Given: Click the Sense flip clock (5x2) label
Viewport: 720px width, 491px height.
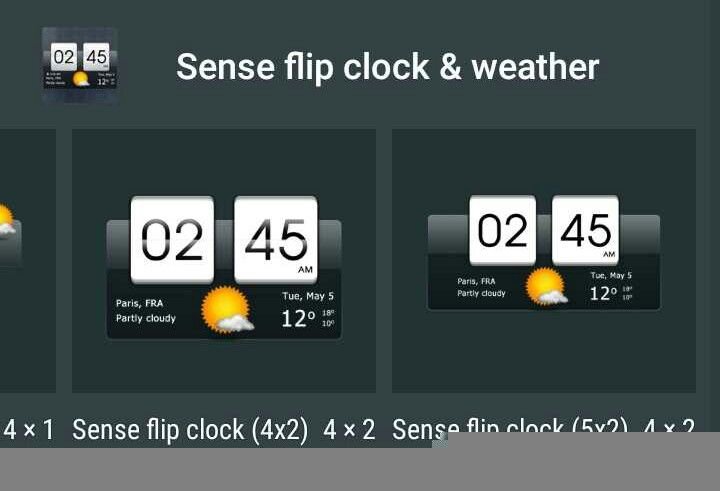Looking at the screenshot, I should coord(510,424).
